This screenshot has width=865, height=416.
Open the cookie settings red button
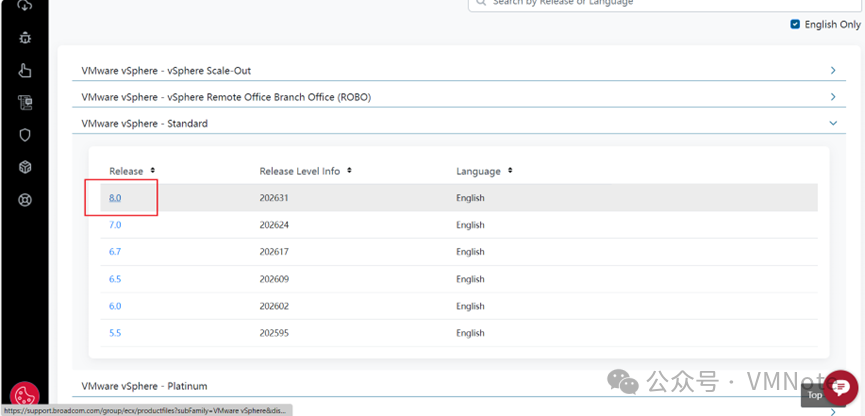[x=25, y=396]
